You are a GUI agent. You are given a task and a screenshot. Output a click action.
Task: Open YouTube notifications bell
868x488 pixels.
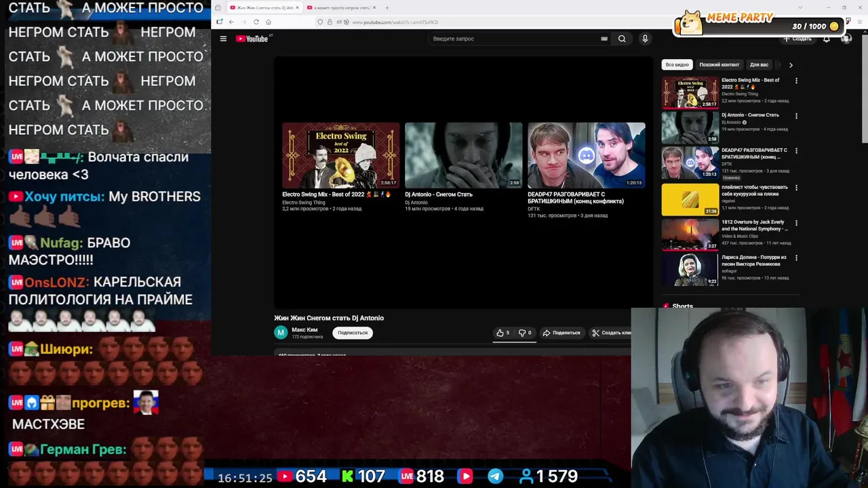pos(826,39)
